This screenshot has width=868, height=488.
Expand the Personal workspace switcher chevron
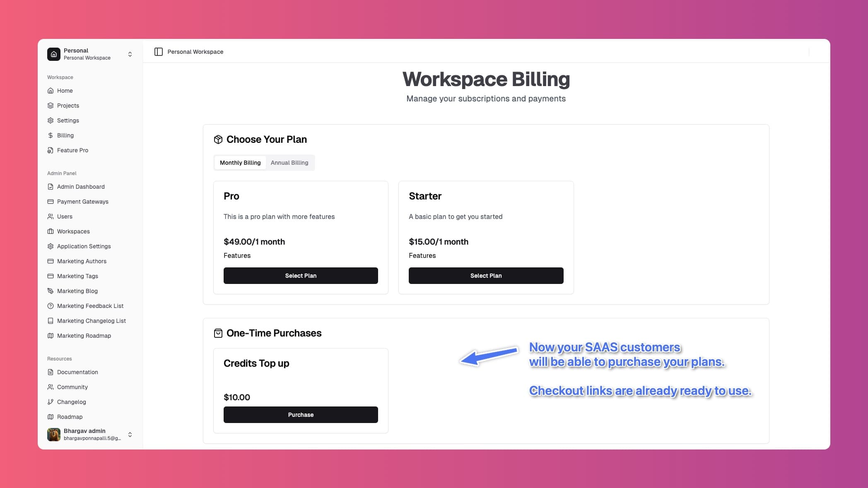pos(130,54)
